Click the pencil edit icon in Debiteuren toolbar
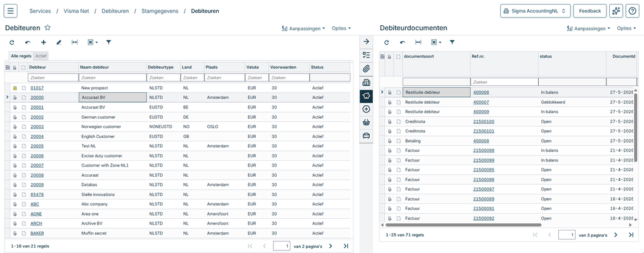 click(59, 43)
